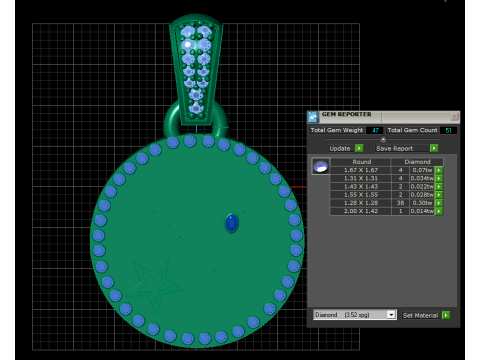Click the 'Total Gem Count' label

[x=412, y=130]
